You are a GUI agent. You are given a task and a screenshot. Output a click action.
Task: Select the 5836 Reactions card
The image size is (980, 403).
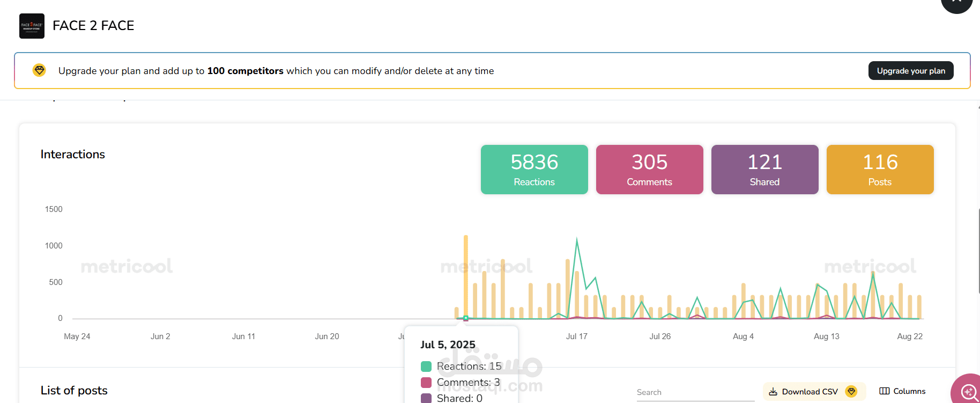534,170
